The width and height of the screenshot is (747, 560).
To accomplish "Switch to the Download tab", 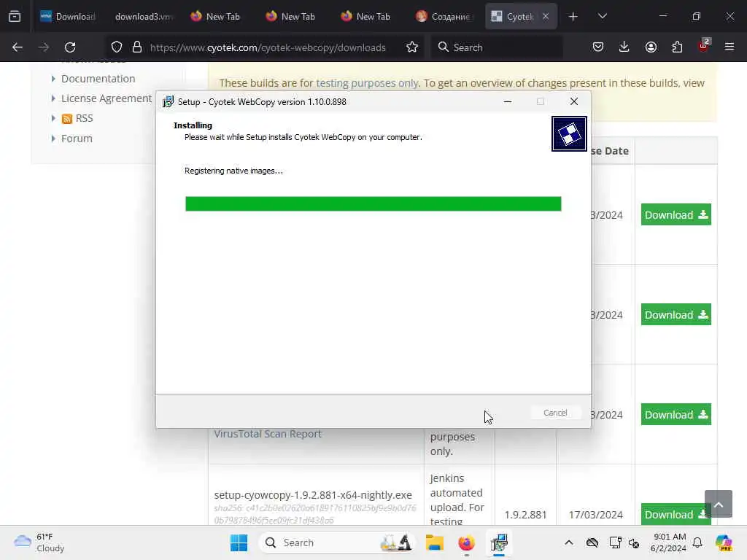I will point(68,17).
